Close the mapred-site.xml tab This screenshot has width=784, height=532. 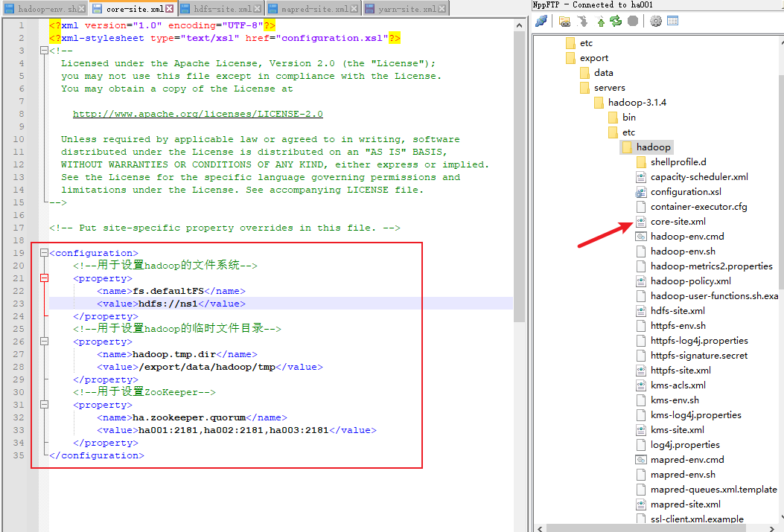[x=354, y=8]
